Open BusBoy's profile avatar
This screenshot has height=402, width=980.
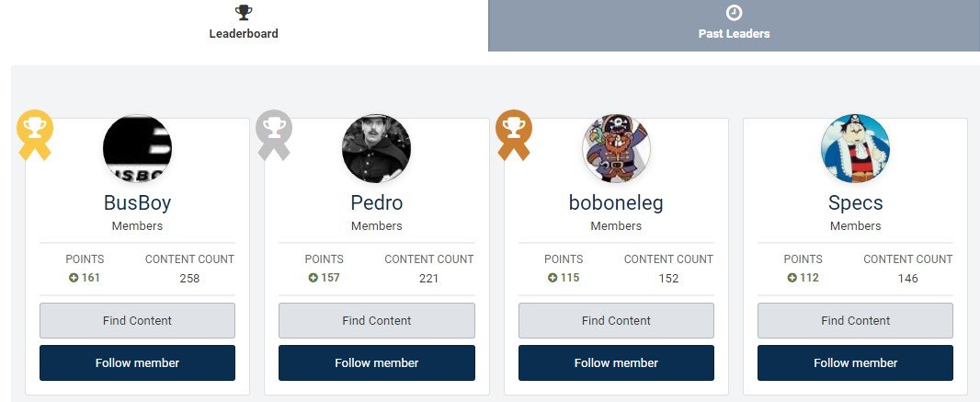coord(138,148)
